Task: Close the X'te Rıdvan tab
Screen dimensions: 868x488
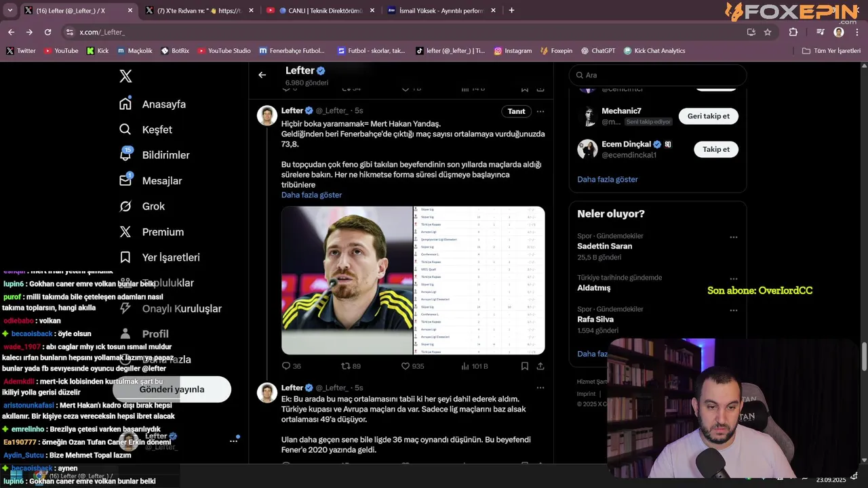Action: click(251, 10)
